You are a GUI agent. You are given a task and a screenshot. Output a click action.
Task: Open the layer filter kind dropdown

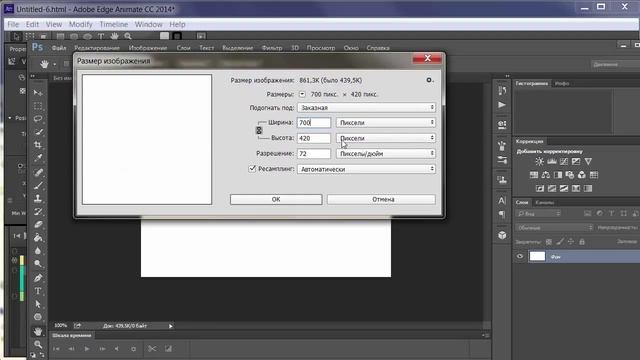coord(538,213)
